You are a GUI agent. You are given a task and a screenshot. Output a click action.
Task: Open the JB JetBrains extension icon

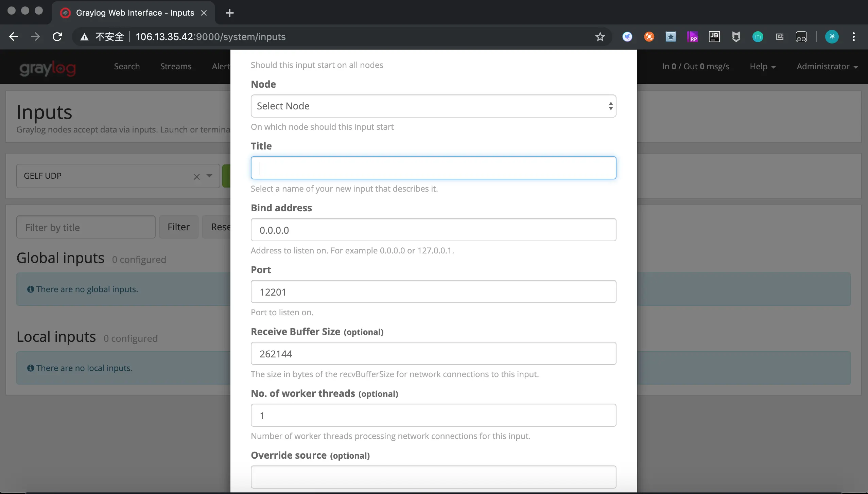(x=714, y=37)
